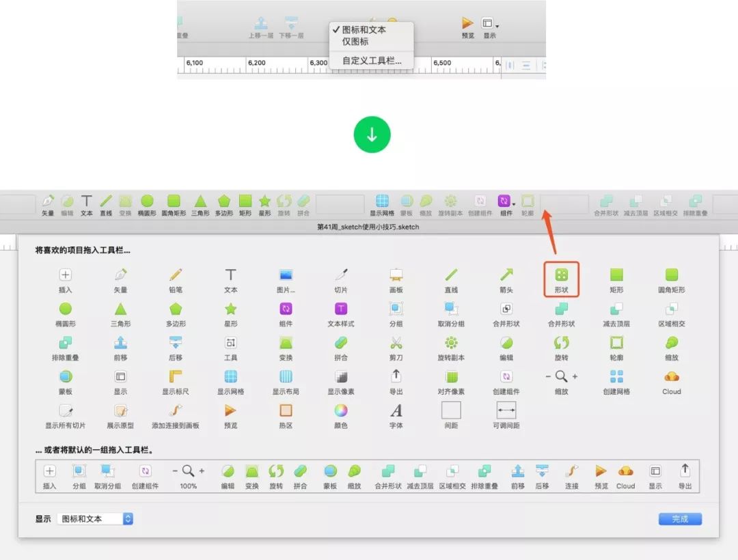Screen dimensions: 738x560
Task: Pick 旋转副本 rotate copies in item palette
Action: click(x=451, y=348)
